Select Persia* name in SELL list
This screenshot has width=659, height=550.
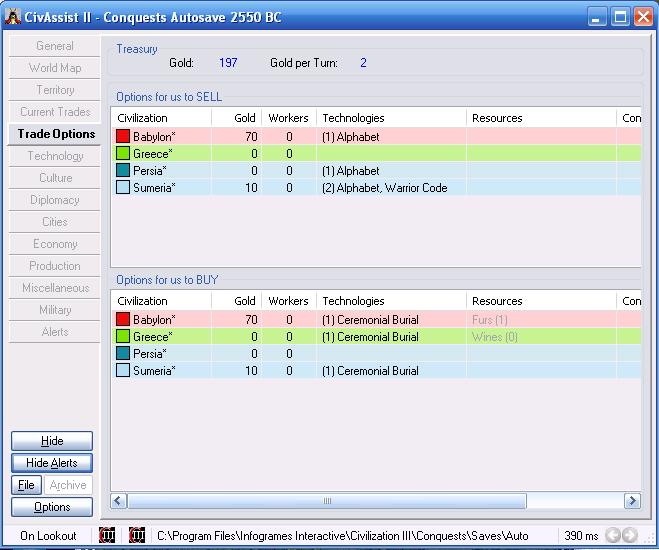(150, 171)
